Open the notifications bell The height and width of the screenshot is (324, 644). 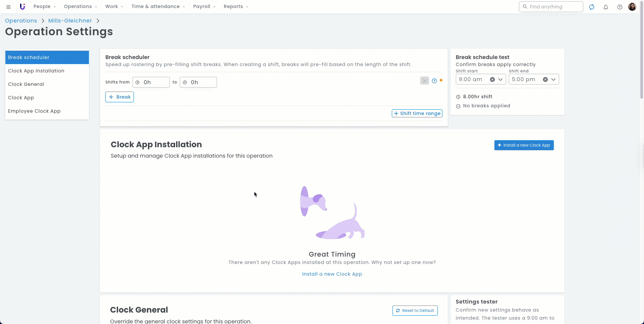click(x=606, y=7)
